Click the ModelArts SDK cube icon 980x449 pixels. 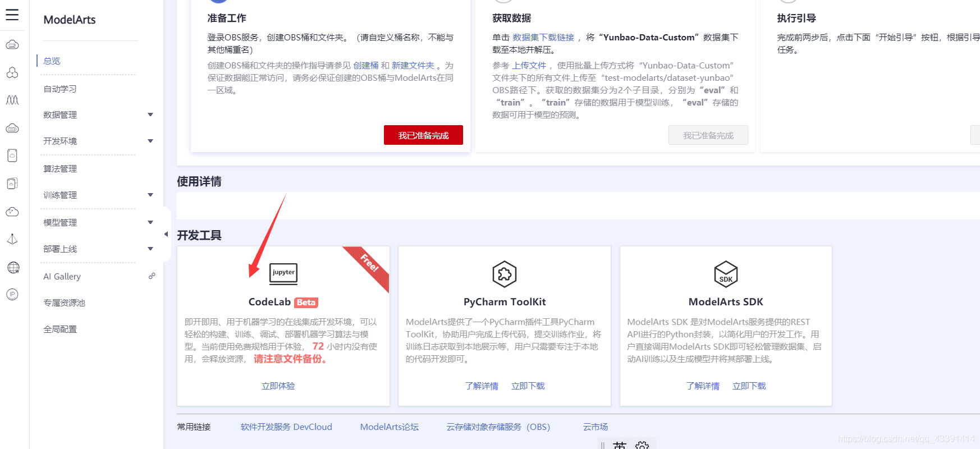tap(726, 274)
